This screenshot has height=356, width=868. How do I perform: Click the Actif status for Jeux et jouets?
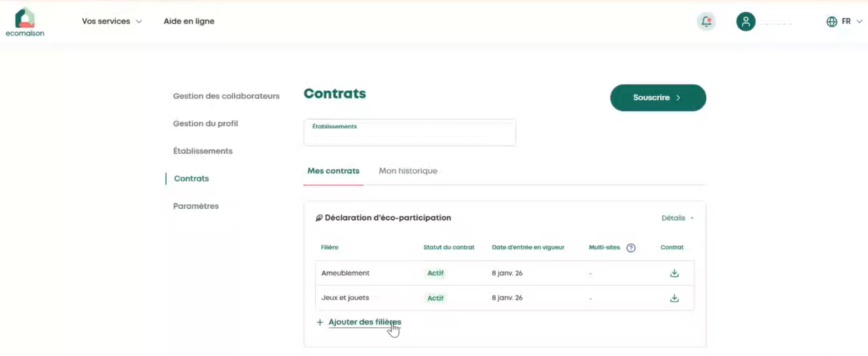point(435,298)
